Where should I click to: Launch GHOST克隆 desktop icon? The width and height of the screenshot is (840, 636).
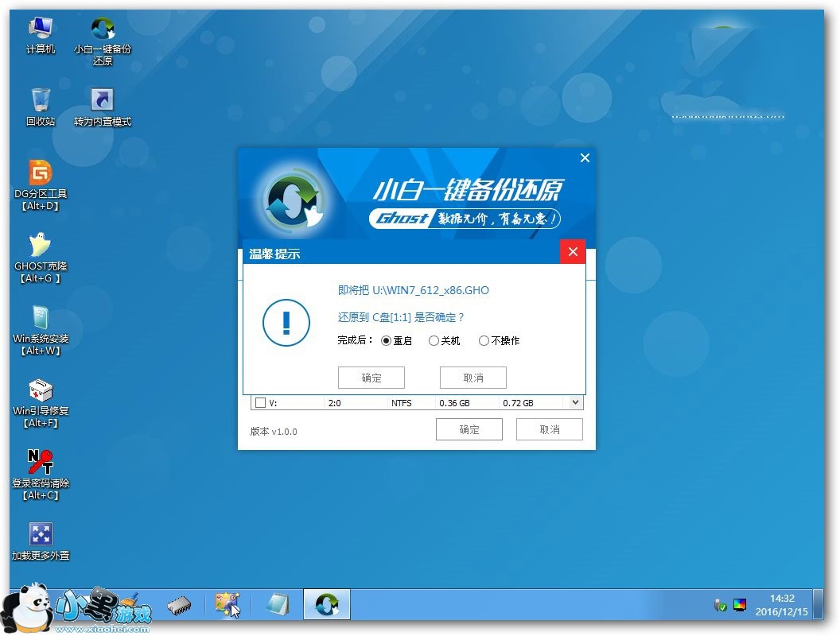[41, 258]
